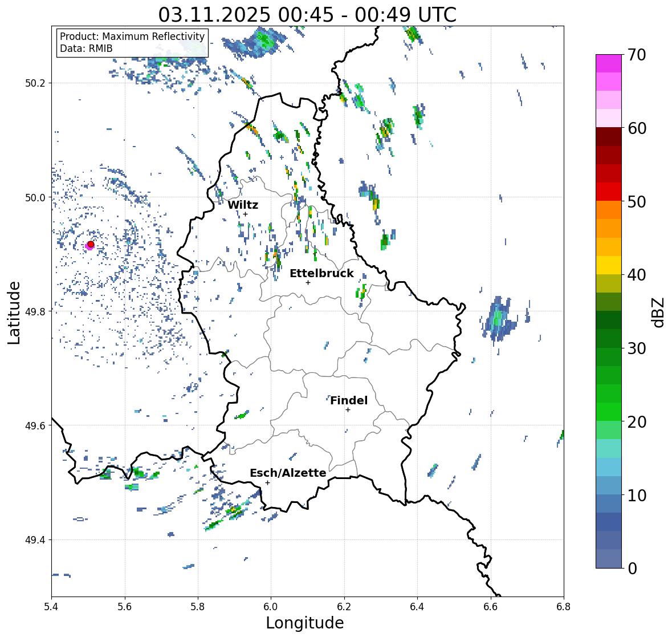Select the Ettelbruck station label

click(x=321, y=273)
